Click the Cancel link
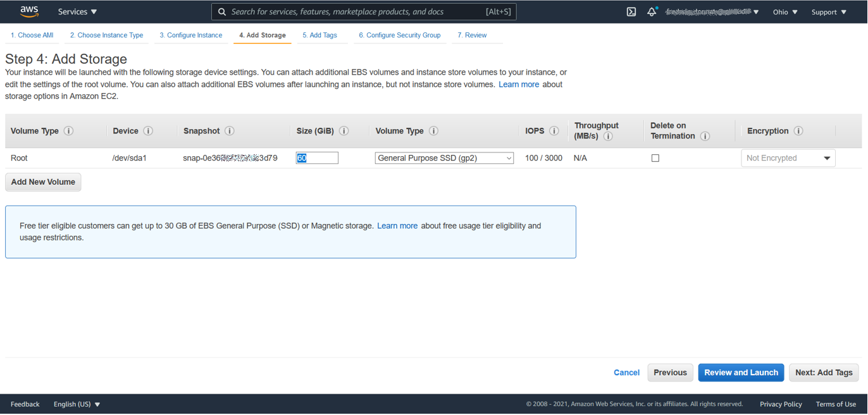The image size is (868, 415). tap(626, 373)
